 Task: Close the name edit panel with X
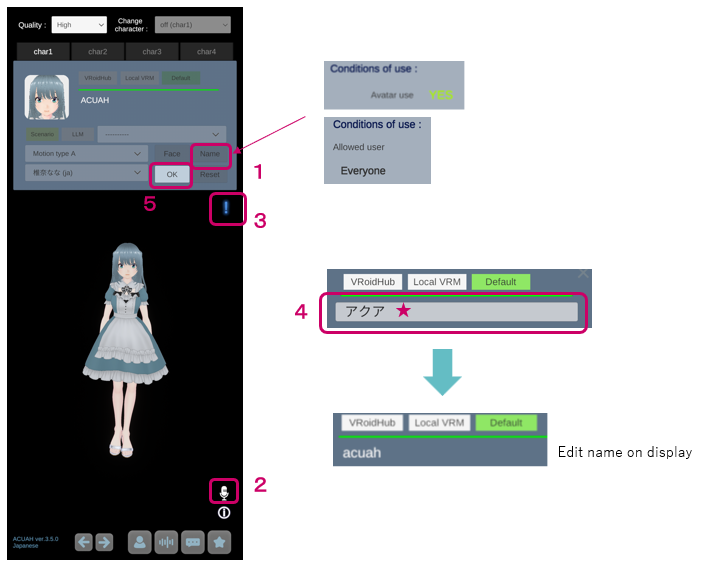583,273
